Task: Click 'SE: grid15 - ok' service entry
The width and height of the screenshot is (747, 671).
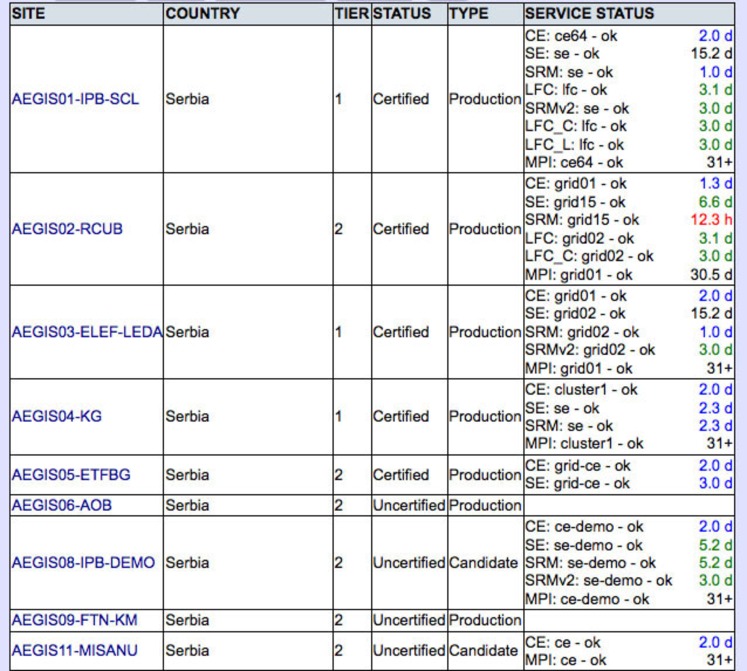Action: [575, 202]
